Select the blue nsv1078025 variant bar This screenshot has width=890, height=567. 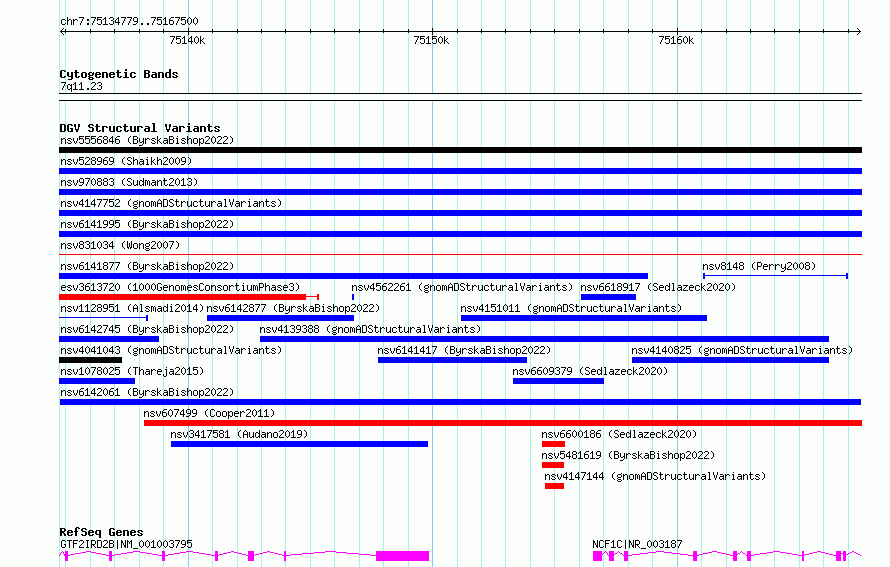pyautogui.click(x=97, y=381)
